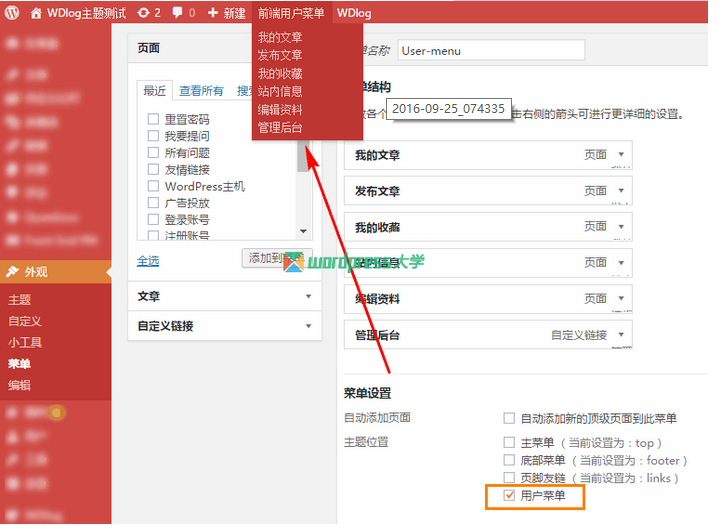Expand the 管理后台 menu item arrow
Viewport: 728px width, 529px height.
621,335
